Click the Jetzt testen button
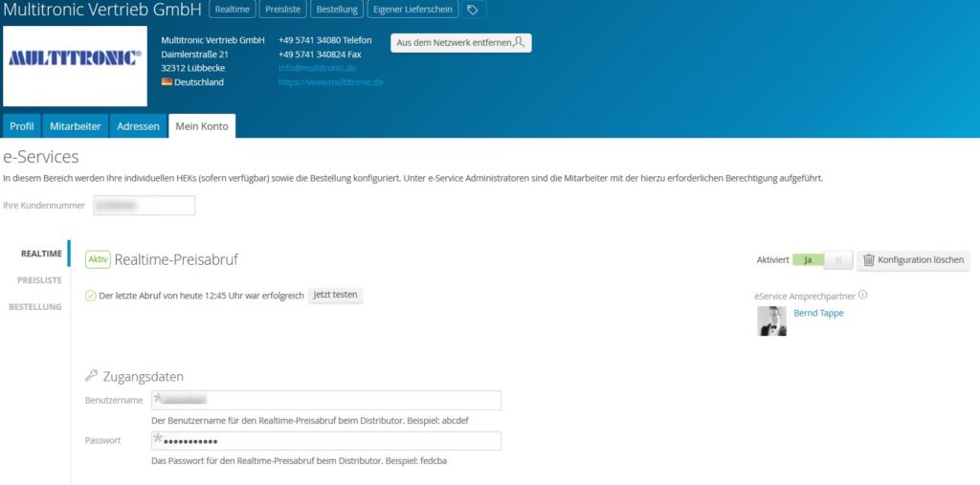Screen dimensions: 980x485 pos(336,295)
